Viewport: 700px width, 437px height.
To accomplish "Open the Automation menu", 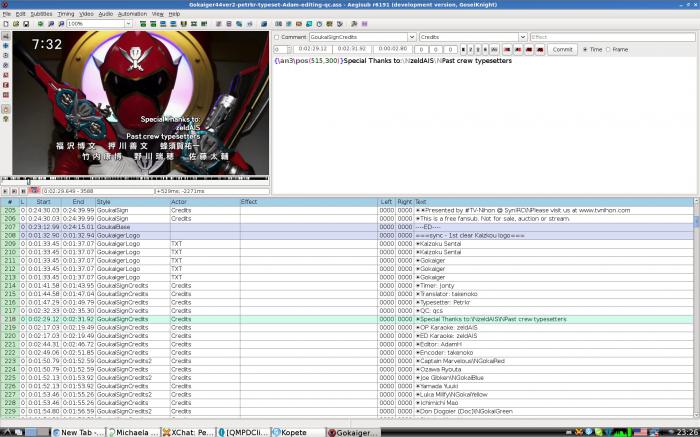I will [132, 14].
